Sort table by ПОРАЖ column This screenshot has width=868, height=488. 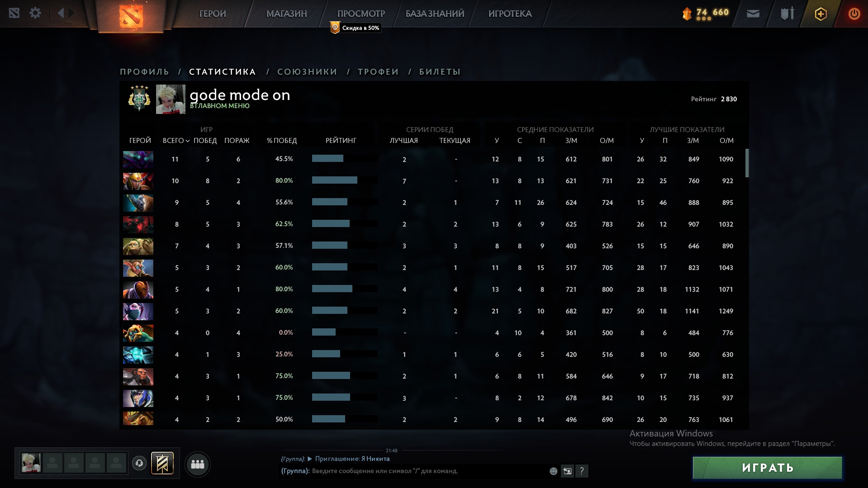pos(237,141)
